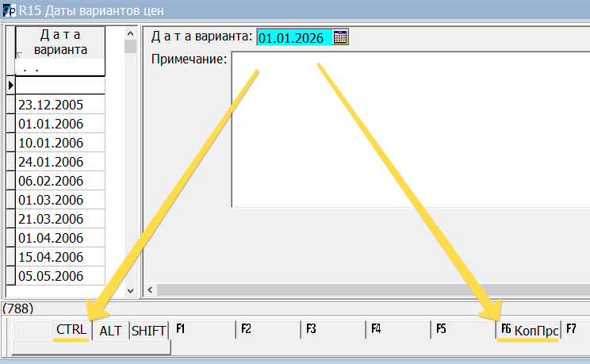This screenshot has height=364, width=590.
Task: Select the row dated 10.01.2006
Action: (59, 143)
